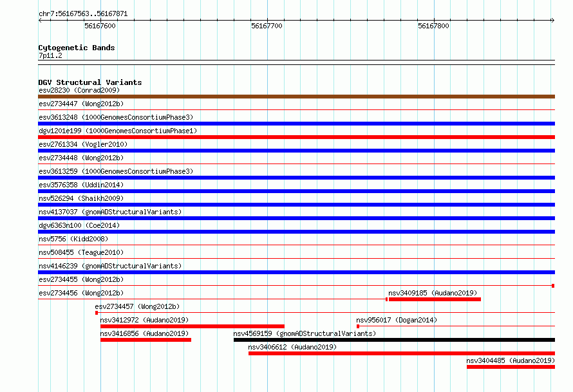Click the right arrow on the ruler
The image size is (573, 392).
point(552,21)
